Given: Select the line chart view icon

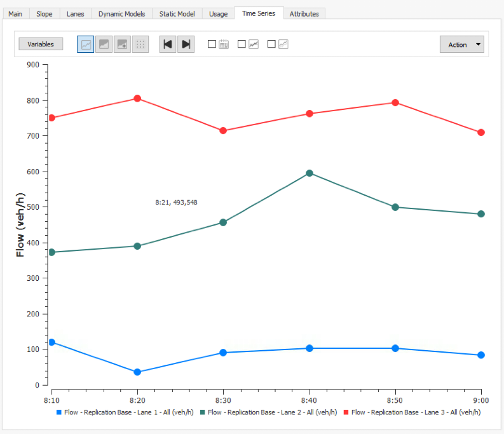Looking at the screenshot, I should click(x=86, y=44).
